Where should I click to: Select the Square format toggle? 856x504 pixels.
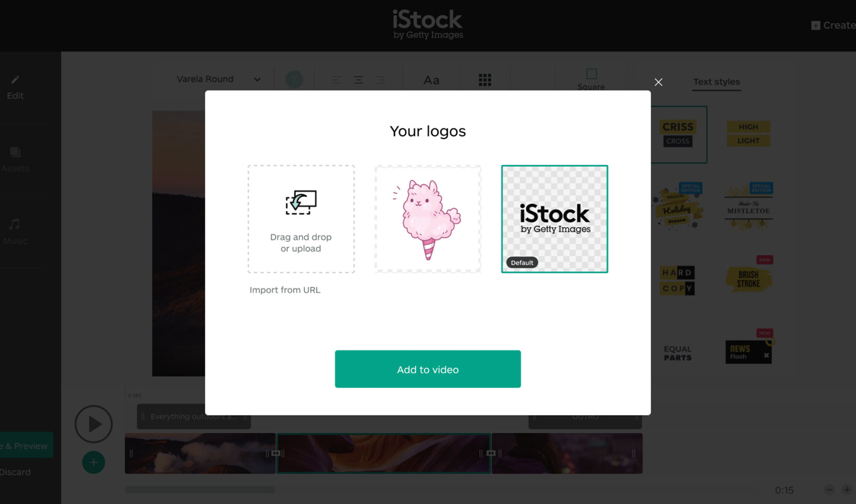tap(591, 79)
